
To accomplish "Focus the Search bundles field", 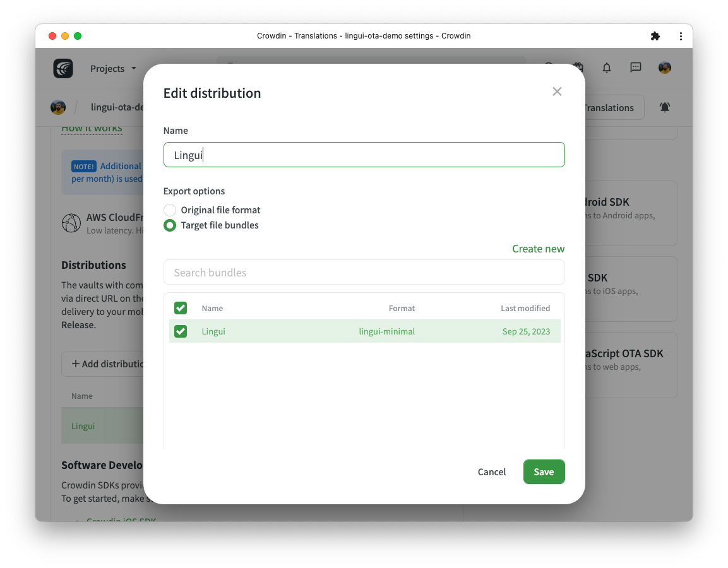I will tap(364, 273).
